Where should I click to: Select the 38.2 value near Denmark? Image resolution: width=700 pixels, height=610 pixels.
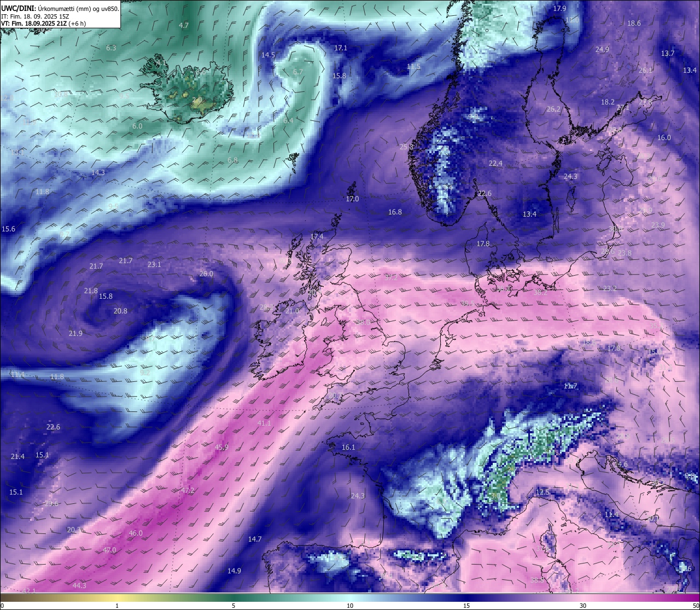tap(540, 293)
